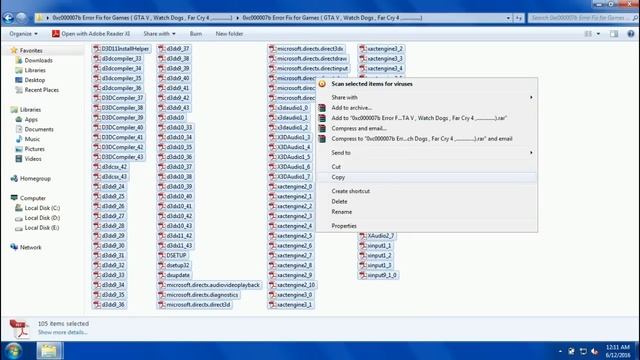Click the Show more details link
Screen dimensions: 640x360
(62, 333)
